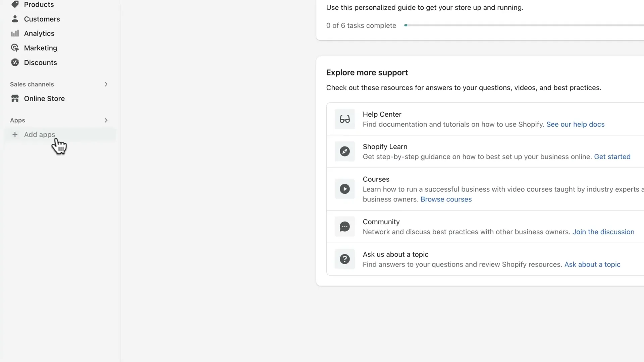Click the Apps section heading
Viewport: 644px width, 362px height.
[17, 120]
